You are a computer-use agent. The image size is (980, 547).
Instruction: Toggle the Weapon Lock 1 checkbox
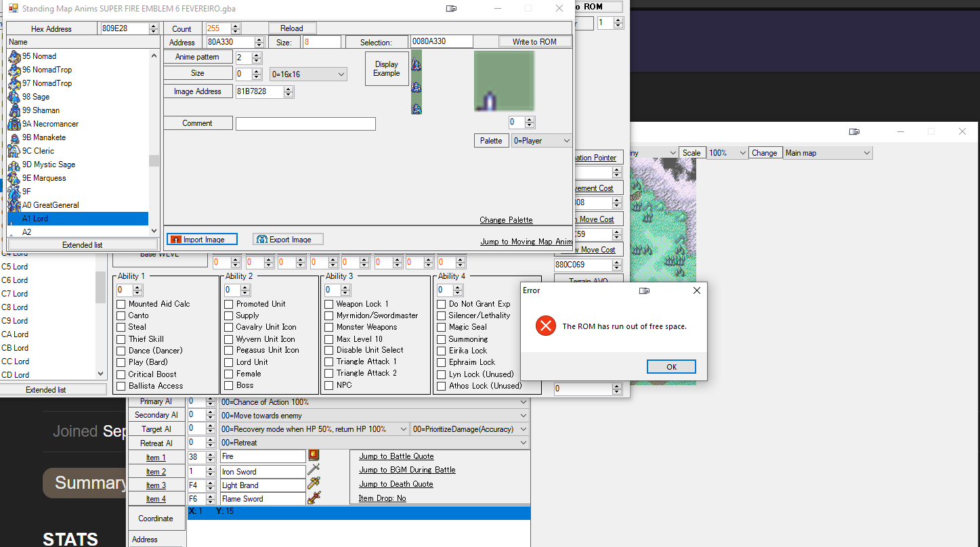pos(329,304)
